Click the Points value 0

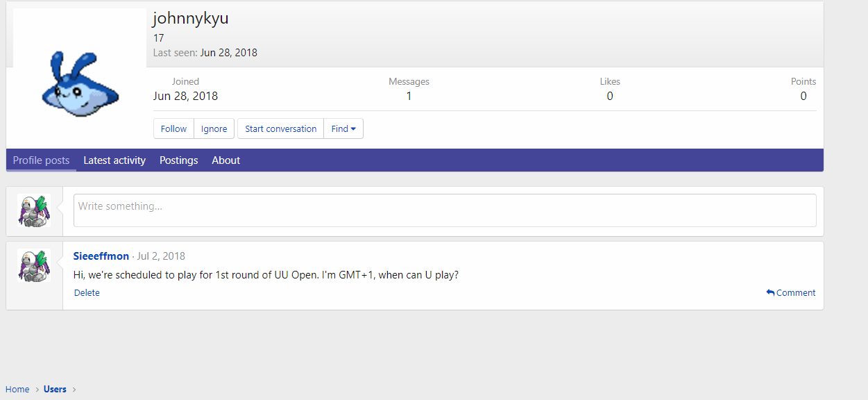pos(803,96)
